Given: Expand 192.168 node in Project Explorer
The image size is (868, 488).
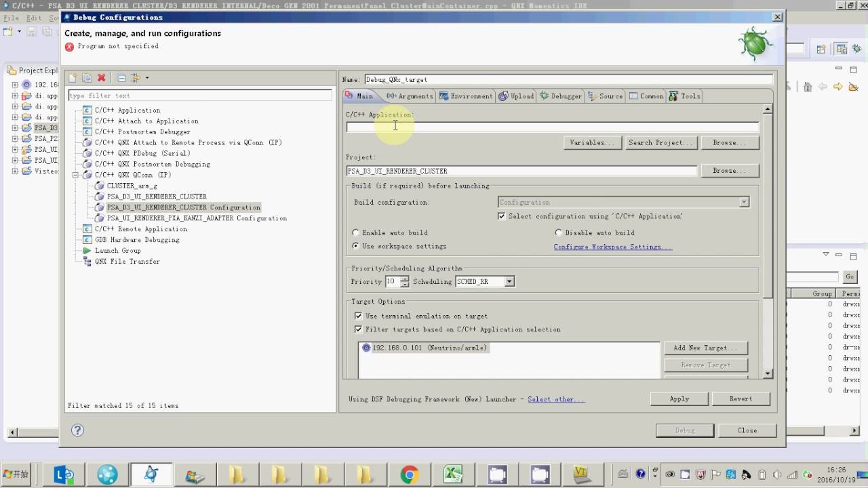Looking at the screenshot, I should [15, 85].
